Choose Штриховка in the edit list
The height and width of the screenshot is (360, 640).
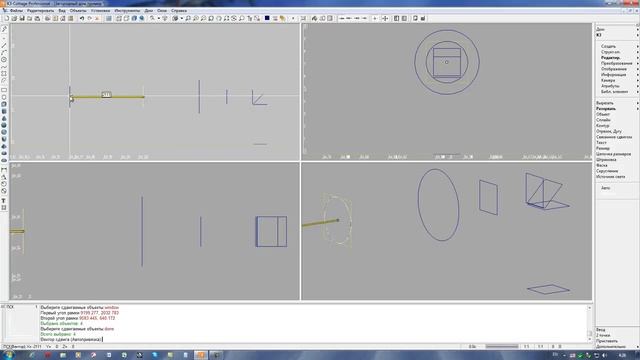coord(606,160)
